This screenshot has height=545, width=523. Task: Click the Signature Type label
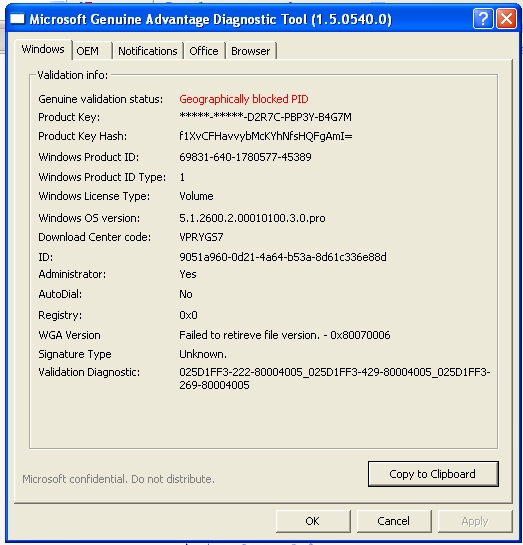click(75, 354)
